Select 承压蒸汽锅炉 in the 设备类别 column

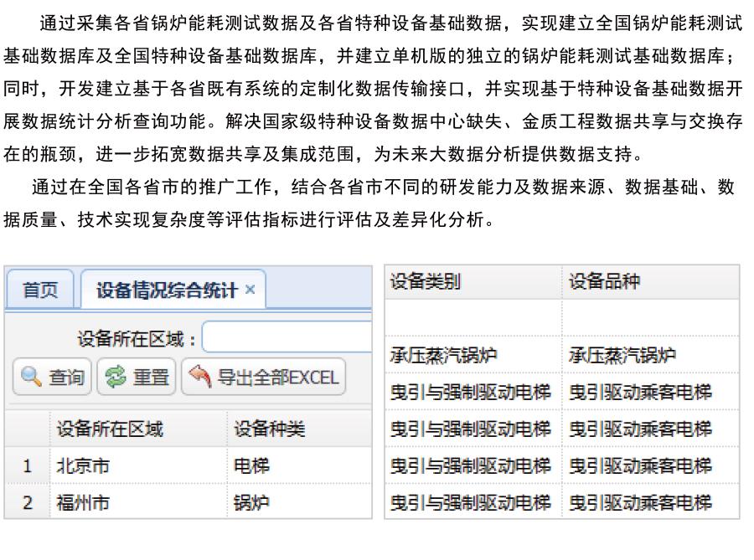443,356
